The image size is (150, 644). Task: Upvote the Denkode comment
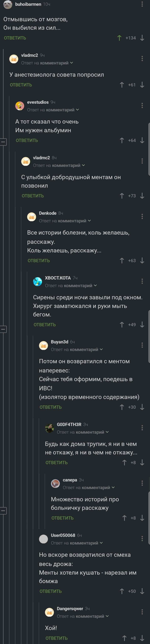pyautogui.click(x=122, y=261)
